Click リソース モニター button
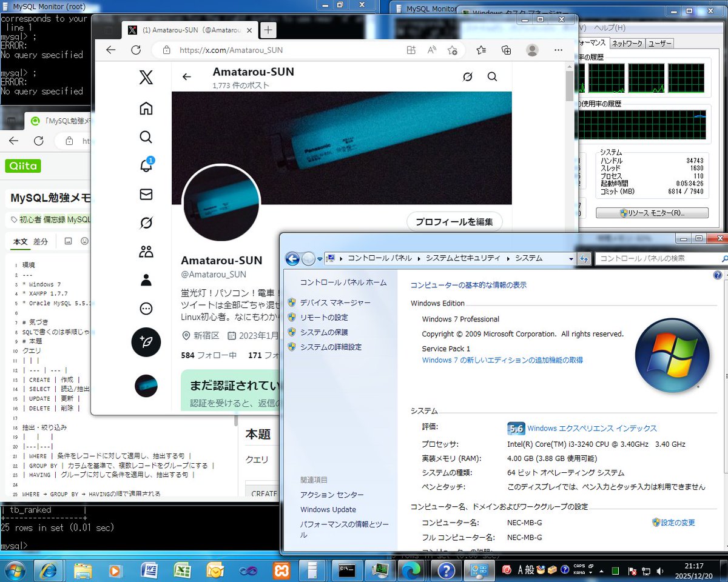728x582 pixels. 652,213
